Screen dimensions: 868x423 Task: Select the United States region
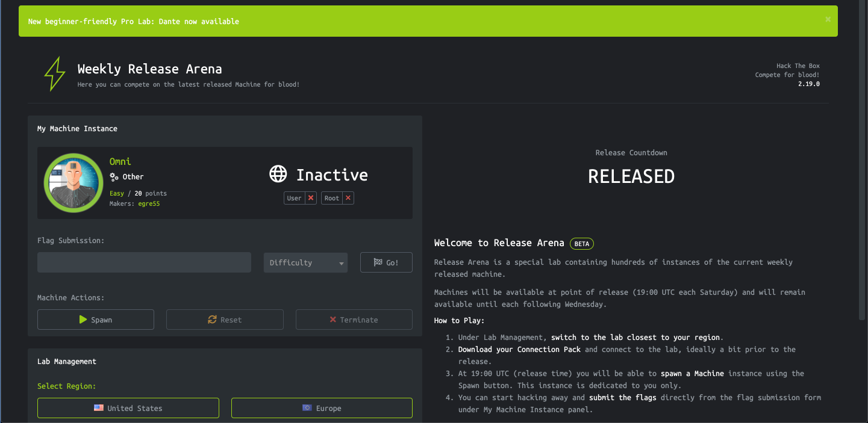tap(128, 408)
